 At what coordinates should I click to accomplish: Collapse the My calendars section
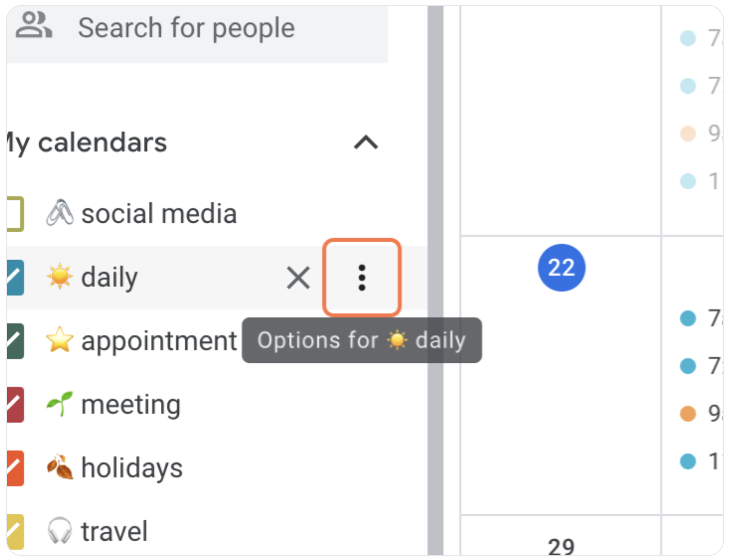tap(366, 143)
